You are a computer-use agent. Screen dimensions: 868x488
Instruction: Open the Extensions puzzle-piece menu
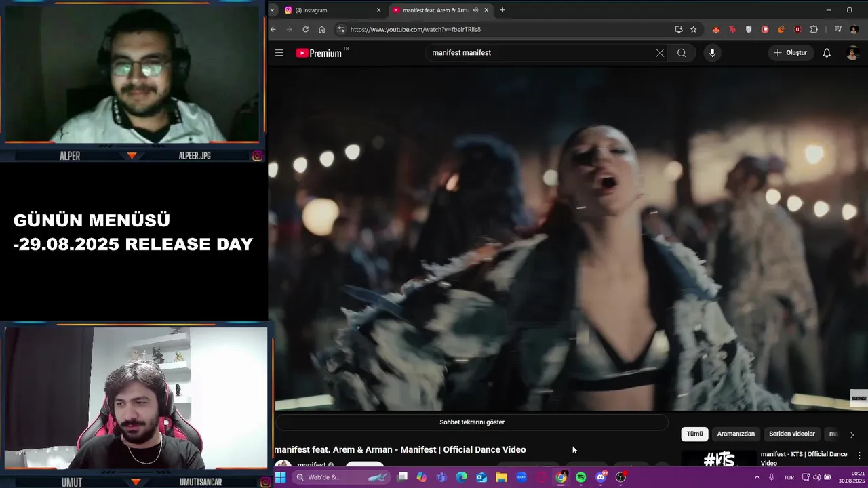point(814,29)
